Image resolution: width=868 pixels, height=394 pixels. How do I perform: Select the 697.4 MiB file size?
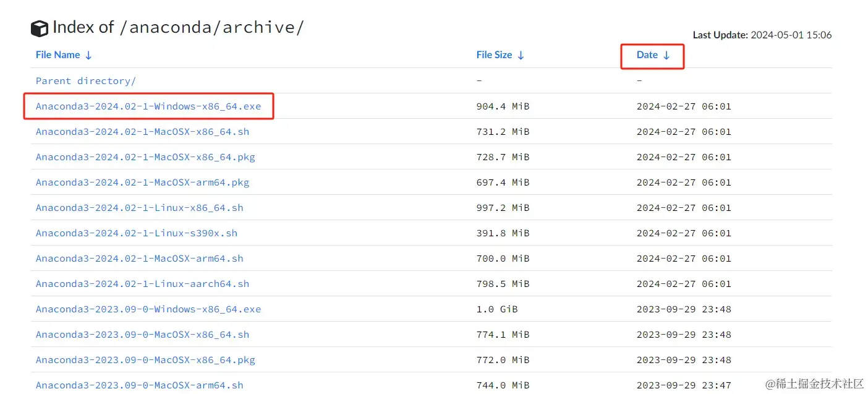[503, 182]
